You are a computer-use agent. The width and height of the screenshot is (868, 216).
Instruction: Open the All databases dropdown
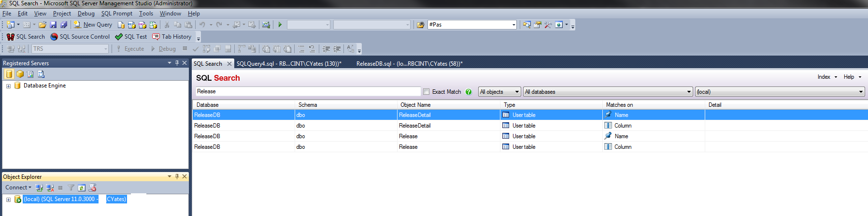tap(608, 92)
